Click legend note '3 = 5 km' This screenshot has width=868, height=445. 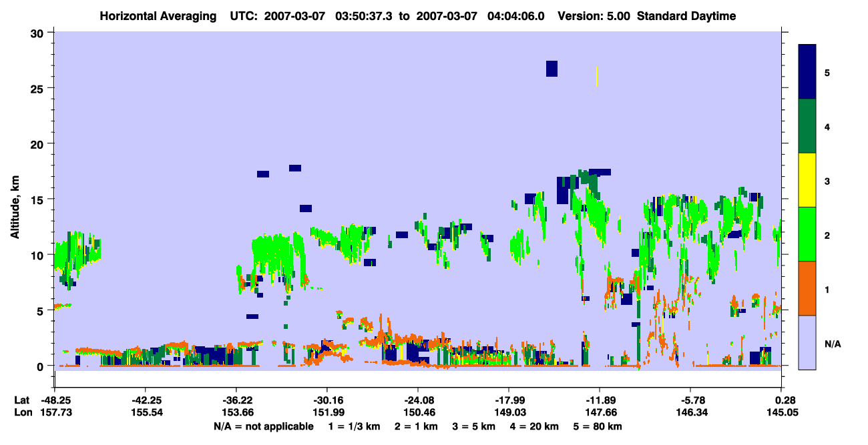(x=474, y=426)
